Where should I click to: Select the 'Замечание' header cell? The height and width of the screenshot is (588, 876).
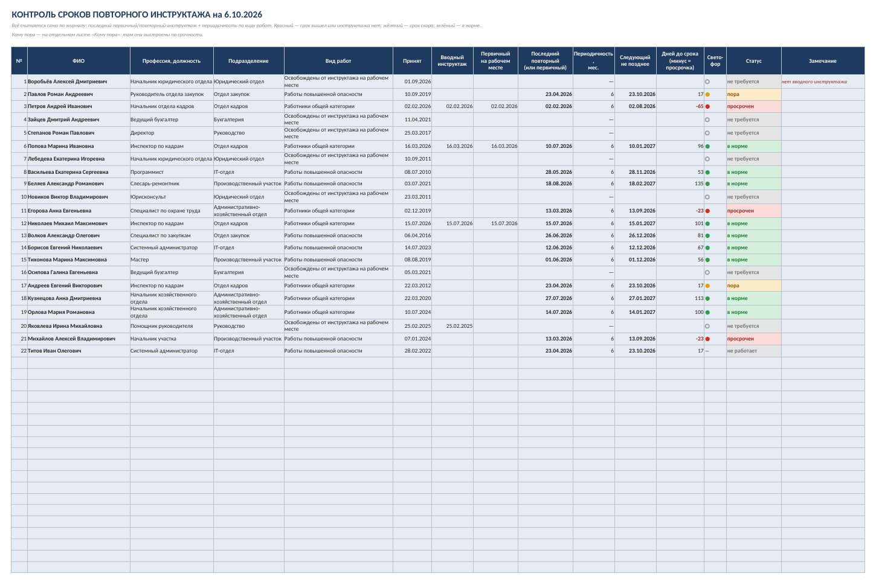pyautogui.click(x=823, y=61)
